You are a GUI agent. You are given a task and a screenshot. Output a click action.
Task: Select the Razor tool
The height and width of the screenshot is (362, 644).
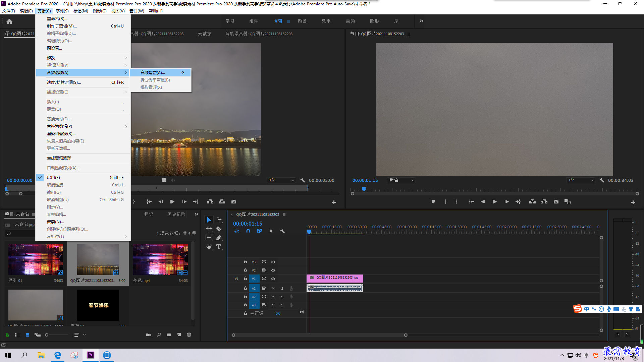pos(218,229)
